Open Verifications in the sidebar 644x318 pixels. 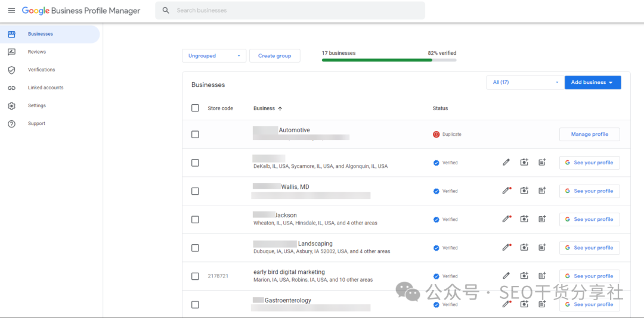(49, 70)
